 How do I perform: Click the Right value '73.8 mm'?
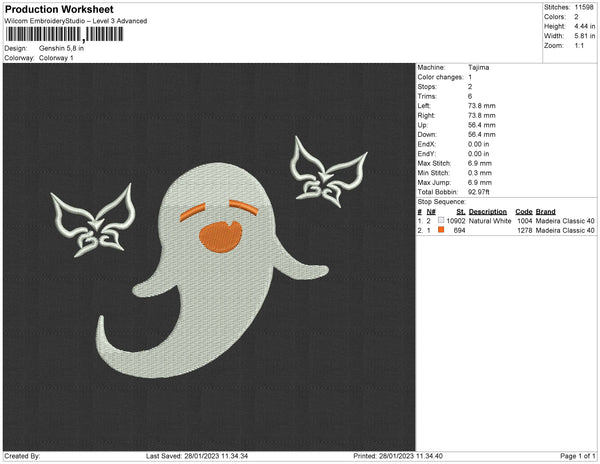(482, 115)
